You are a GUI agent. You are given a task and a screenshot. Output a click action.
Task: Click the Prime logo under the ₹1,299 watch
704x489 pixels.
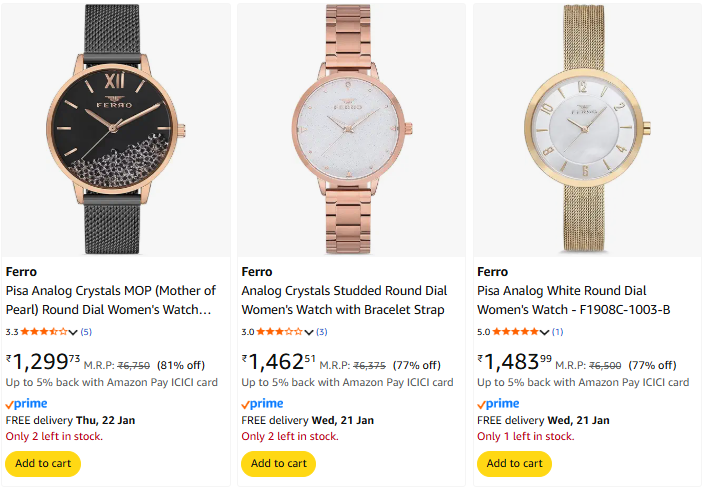click(27, 404)
